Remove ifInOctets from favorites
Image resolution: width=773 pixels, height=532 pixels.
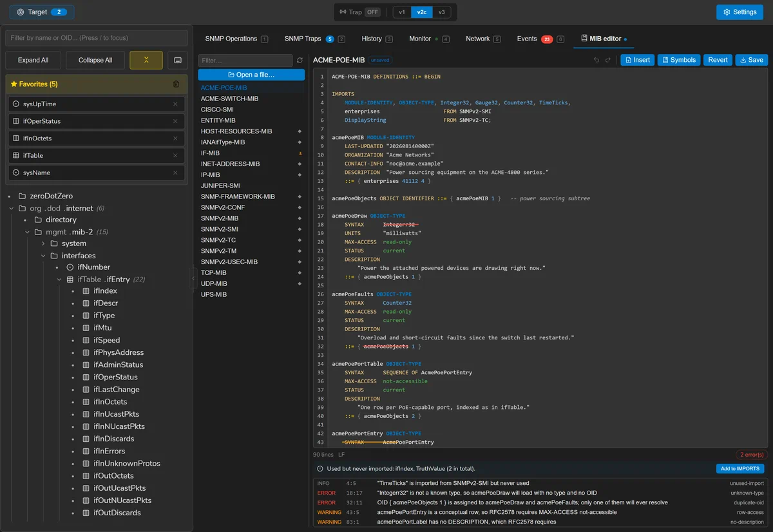(175, 138)
